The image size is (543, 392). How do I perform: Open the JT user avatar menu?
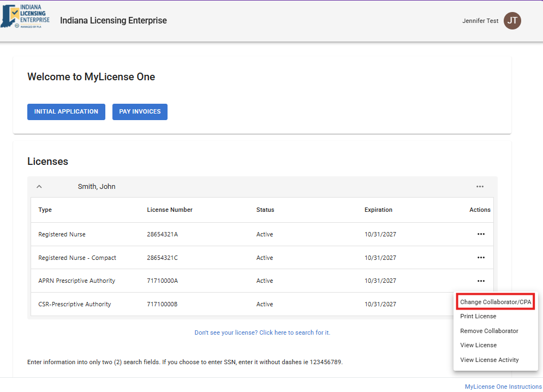tap(512, 21)
